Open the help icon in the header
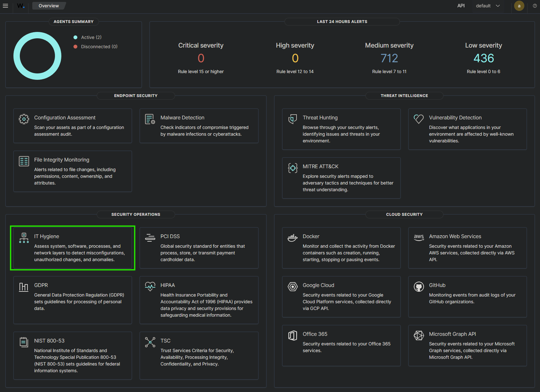 pyautogui.click(x=535, y=6)
